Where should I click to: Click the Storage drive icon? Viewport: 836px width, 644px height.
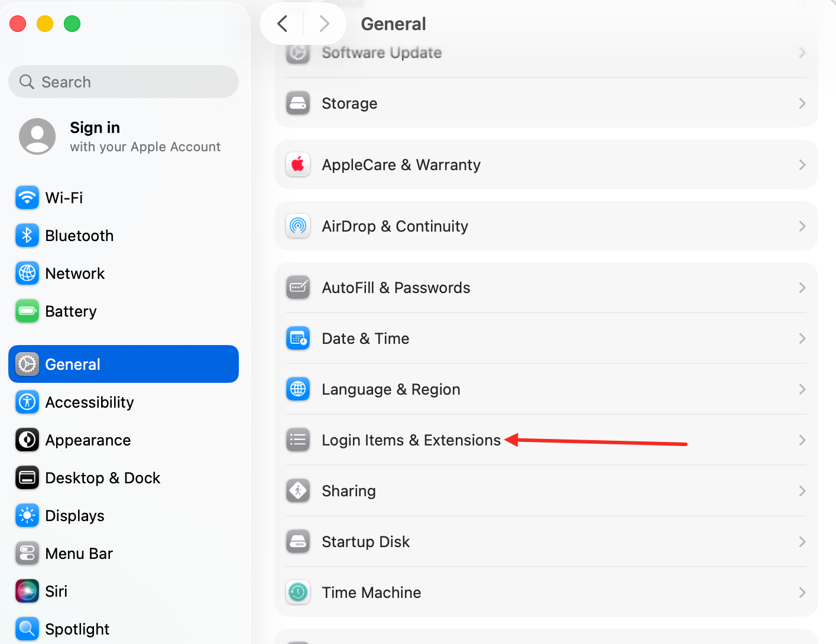tap(298, 103)
